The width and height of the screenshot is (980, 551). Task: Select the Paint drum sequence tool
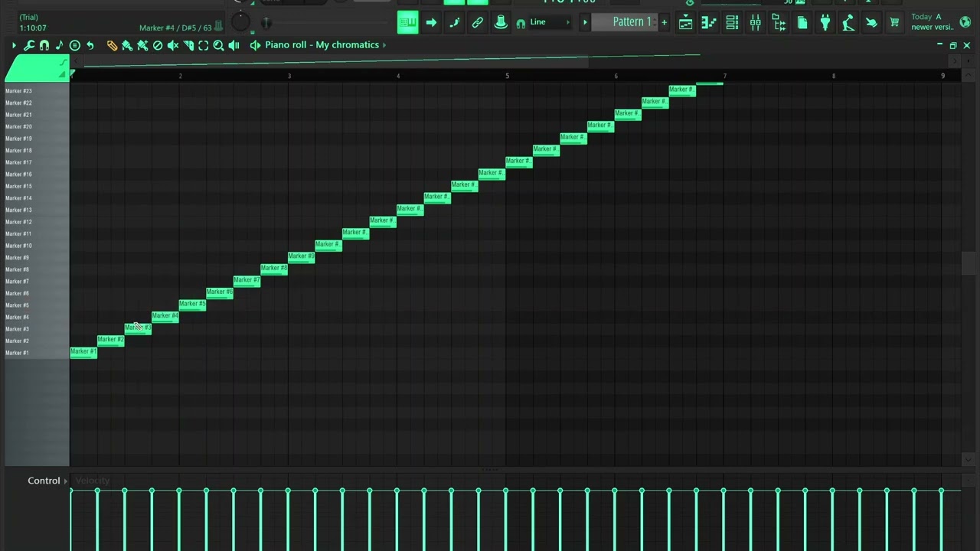pos(142,45)
